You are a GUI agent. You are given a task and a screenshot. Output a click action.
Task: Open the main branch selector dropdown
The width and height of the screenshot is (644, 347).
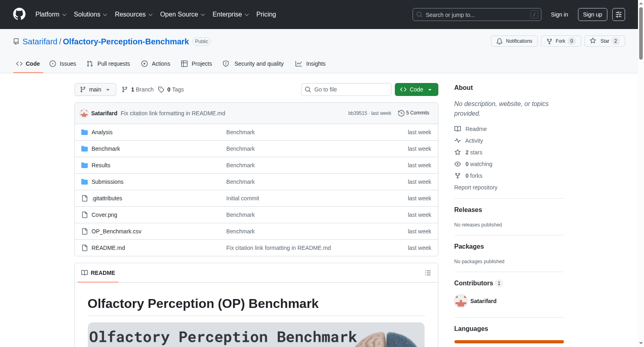[95, 89]
